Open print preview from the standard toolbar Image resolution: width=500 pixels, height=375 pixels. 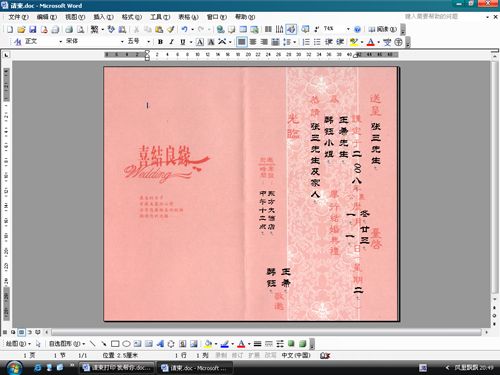[80, 30]
